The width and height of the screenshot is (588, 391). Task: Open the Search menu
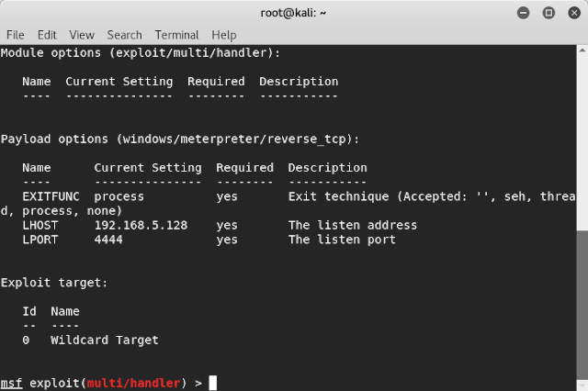(x=124, y=35)
